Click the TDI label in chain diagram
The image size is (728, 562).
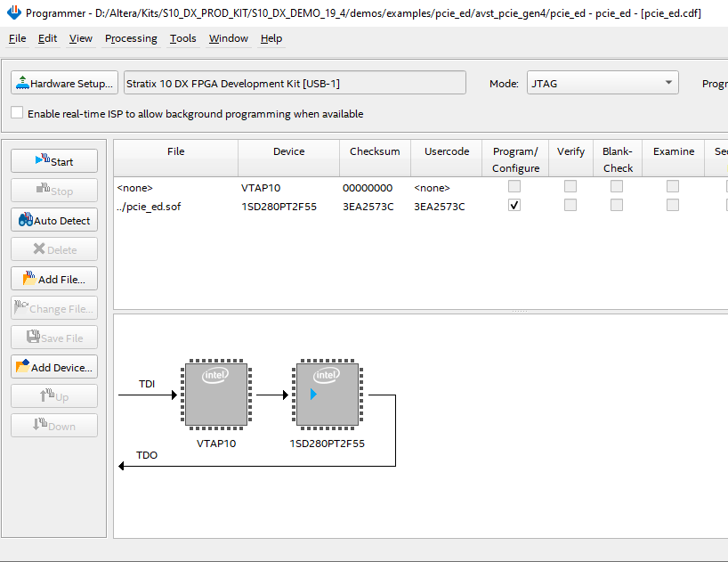[147, 384]
